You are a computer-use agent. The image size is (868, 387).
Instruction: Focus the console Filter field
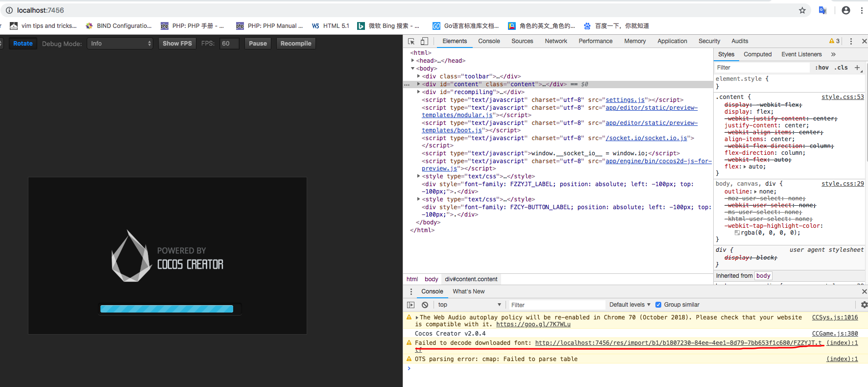pos(557,305)
